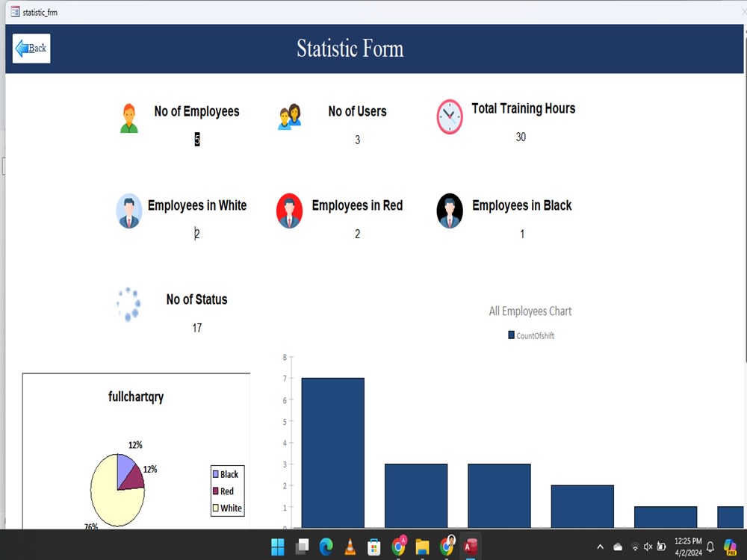Show hidden system tray icons
This screenshot has height=560, width=747.
[601, 547]
